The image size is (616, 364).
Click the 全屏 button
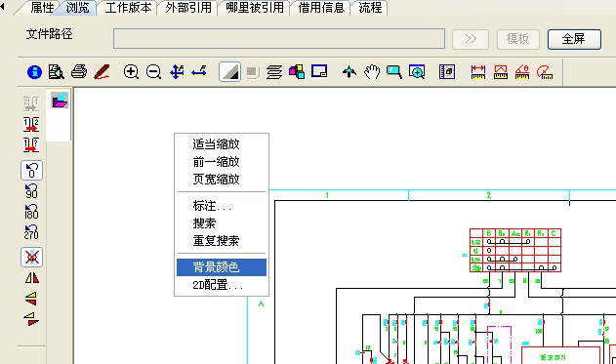click(x=574, y=39)
